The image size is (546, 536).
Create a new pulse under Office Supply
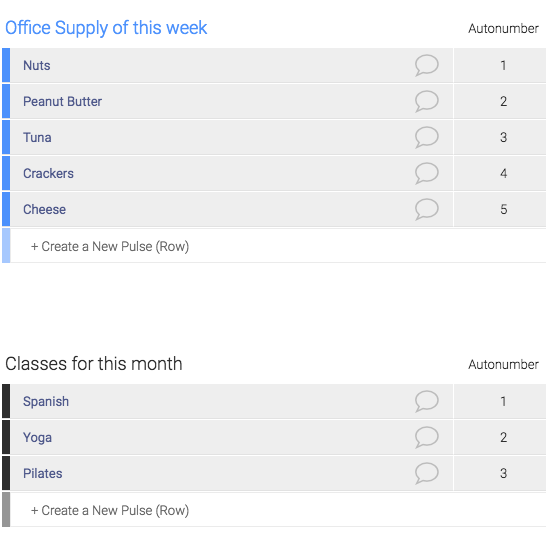tap(110, 246)
